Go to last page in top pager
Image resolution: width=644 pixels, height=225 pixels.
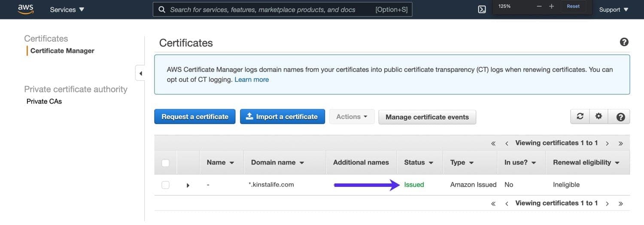(620, 143)
